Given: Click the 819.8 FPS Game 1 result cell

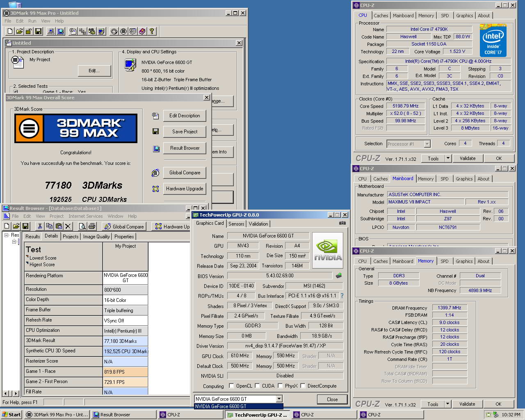Looking at the screenshot, I should (x=126, y=372).
